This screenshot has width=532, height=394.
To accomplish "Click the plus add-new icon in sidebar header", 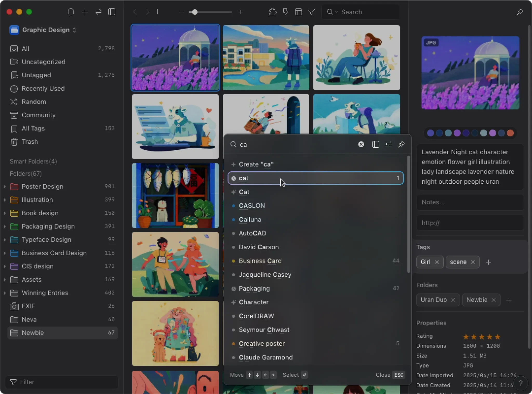I will click(85, 12).
